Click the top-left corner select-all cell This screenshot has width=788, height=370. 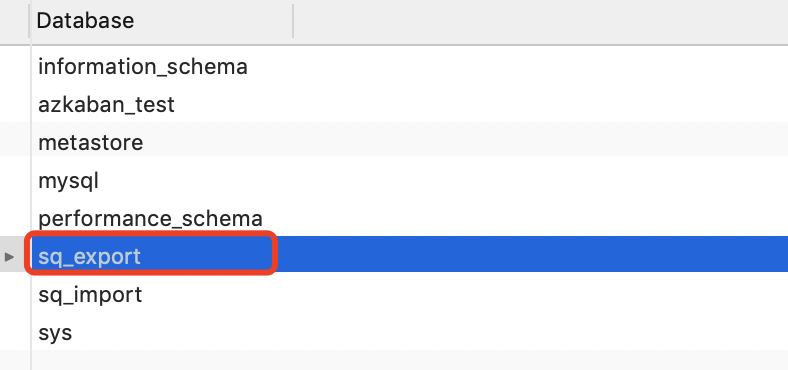click(x=15, y=21)
